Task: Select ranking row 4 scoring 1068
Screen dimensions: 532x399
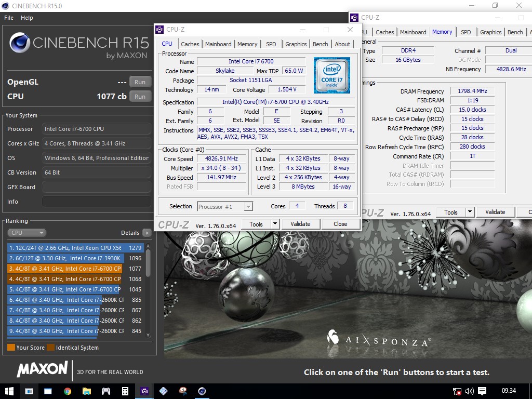Action: pyautogui.click(x=75, y=279)
